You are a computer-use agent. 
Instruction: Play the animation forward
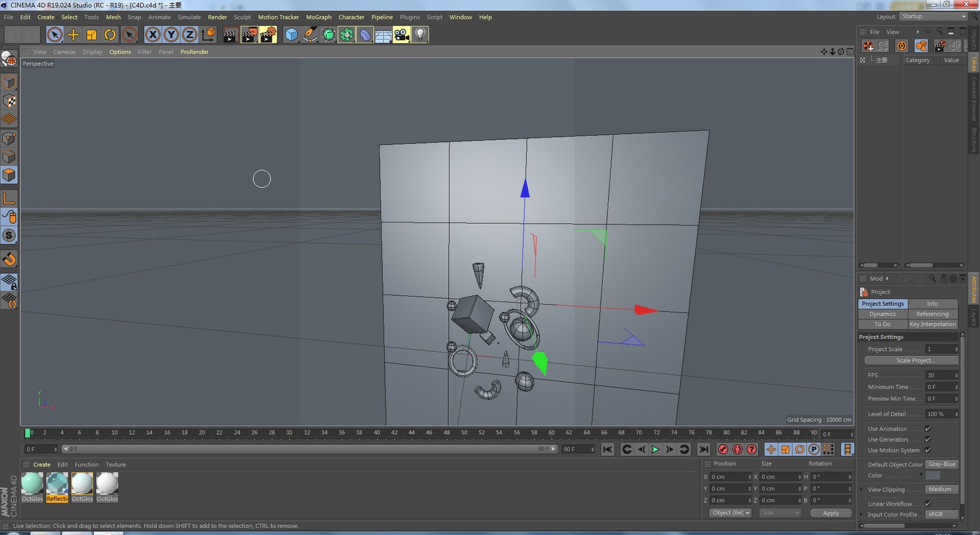pos(655,449)
